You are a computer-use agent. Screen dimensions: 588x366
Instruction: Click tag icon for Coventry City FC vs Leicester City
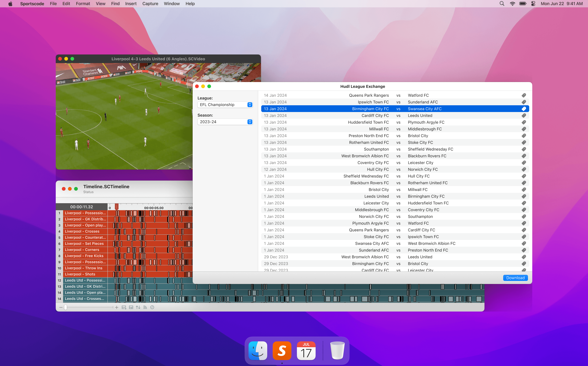524,163
